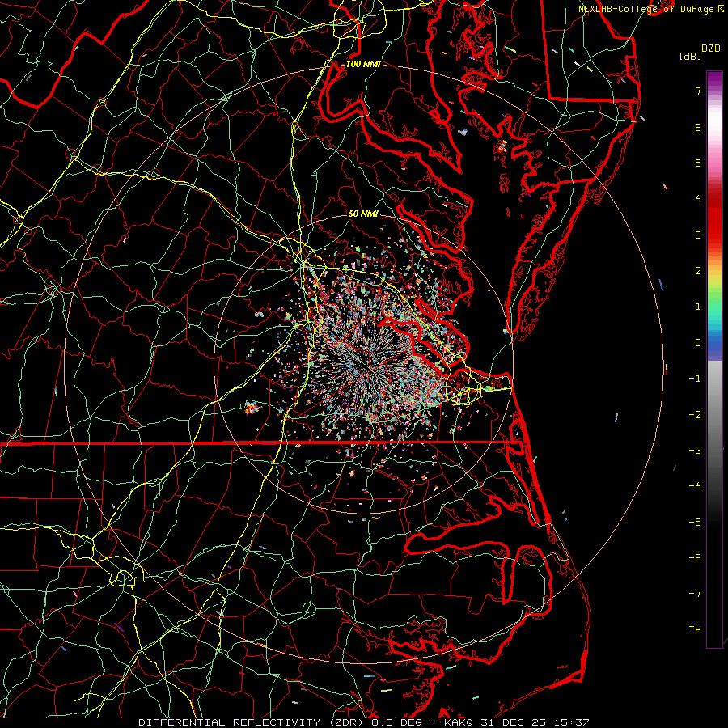Screen dimensions: 728x728
Task: Click the 100 NMI range ring label
Action: tap(363, 64)
